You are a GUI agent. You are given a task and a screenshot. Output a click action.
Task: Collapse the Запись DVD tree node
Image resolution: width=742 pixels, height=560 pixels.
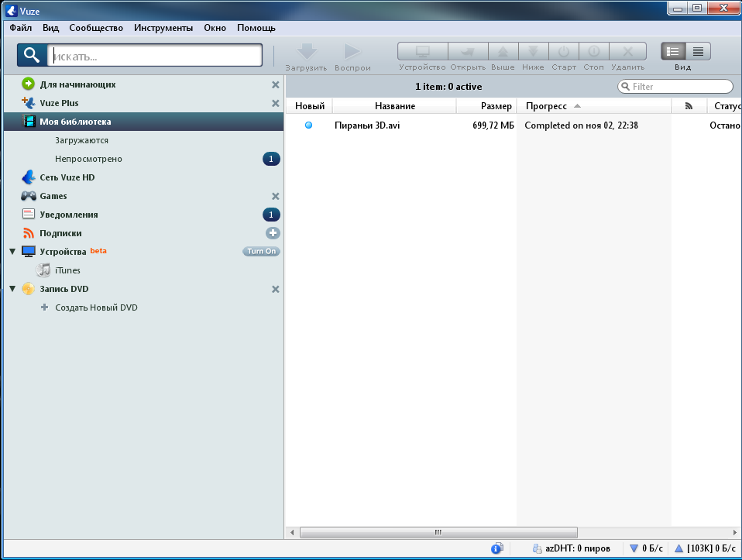coord(12,289)
